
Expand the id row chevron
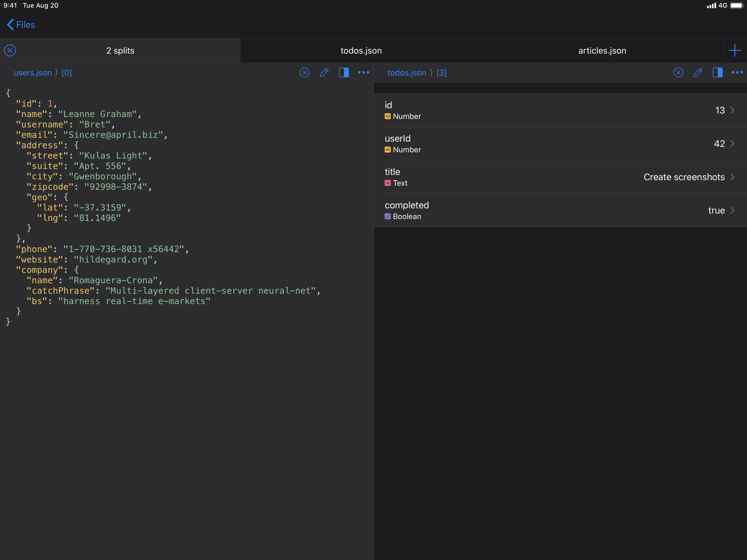pyautogui.click(x=732, y=110)
